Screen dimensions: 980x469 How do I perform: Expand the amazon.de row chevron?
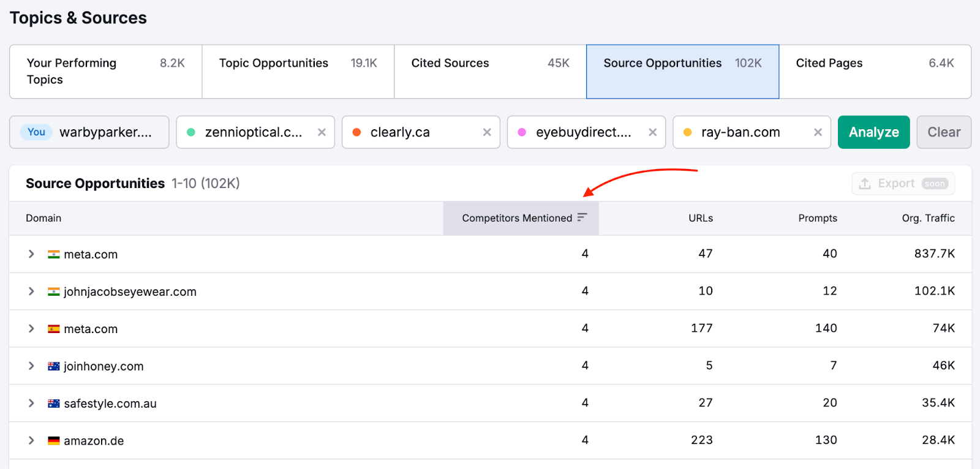click(31, 441)
